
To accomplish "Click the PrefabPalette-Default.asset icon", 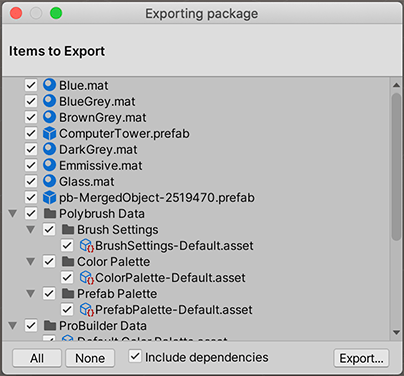I will (x=87, y=309).
